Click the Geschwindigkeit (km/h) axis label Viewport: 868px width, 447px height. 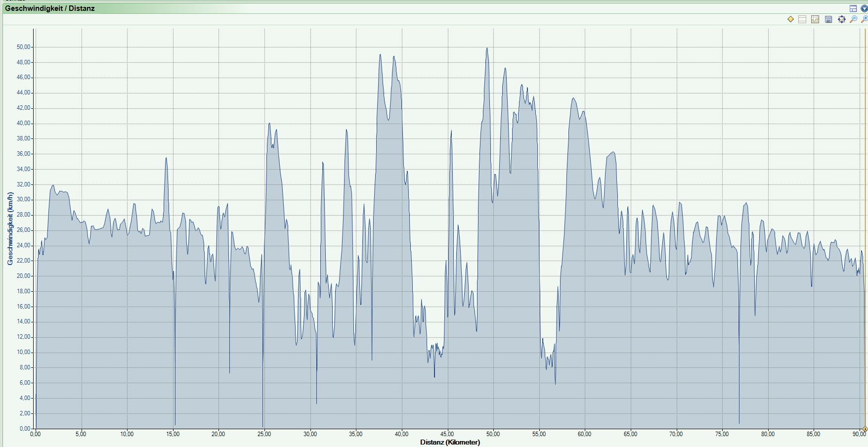point(10,228)
